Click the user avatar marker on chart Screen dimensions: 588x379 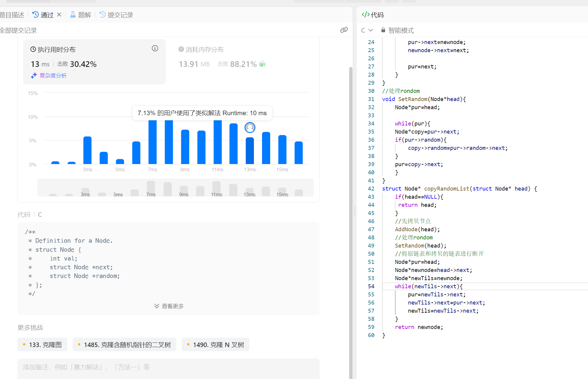[x=250, y=128]
